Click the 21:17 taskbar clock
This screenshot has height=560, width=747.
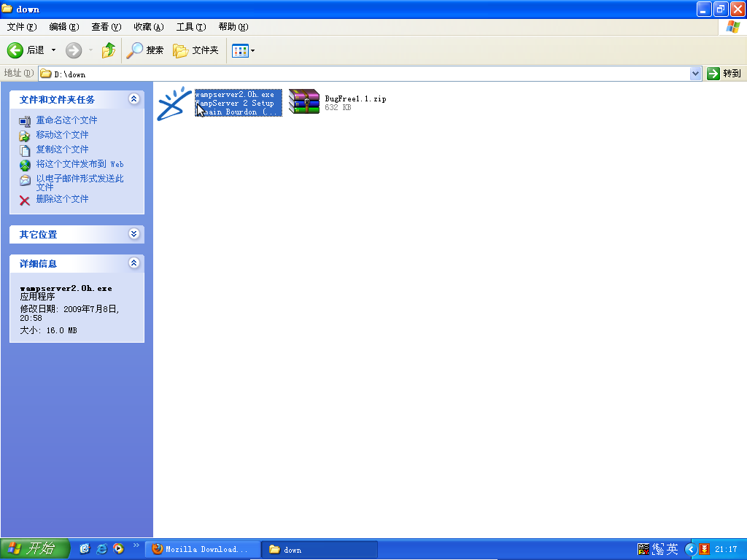(x=726, y=550)
